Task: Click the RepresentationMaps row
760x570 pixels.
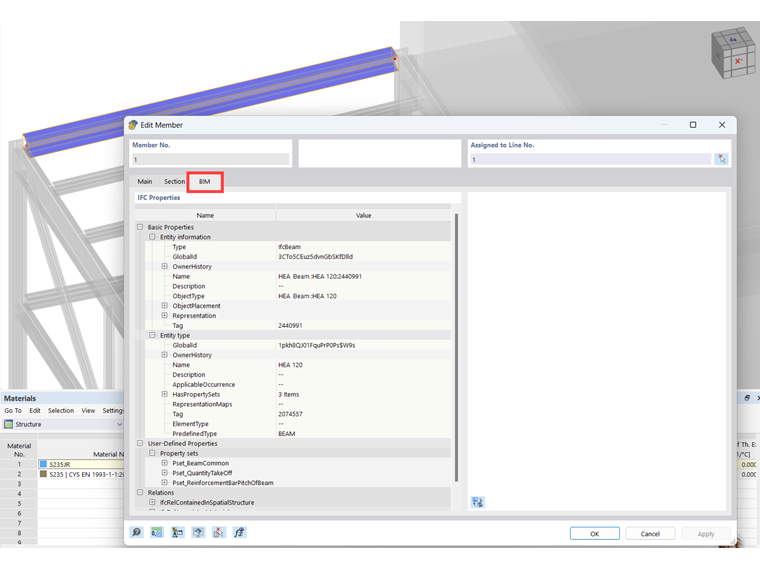Action: (x=297, y=404)
